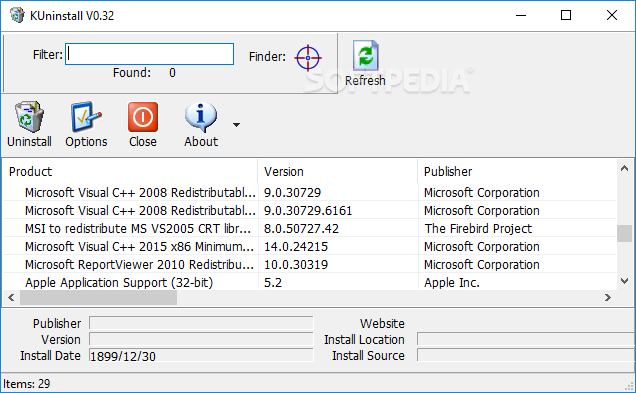Image resolution: width=636 pixels, height=393 pixels.
Task: Click the Items: 29 status bar text
Action: click(x=27, y=384)
